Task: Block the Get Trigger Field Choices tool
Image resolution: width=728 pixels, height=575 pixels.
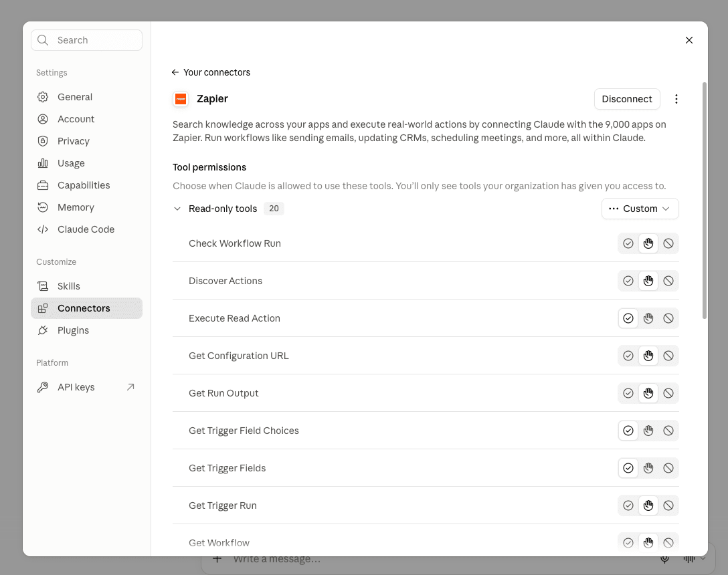Action: (668, 431)
